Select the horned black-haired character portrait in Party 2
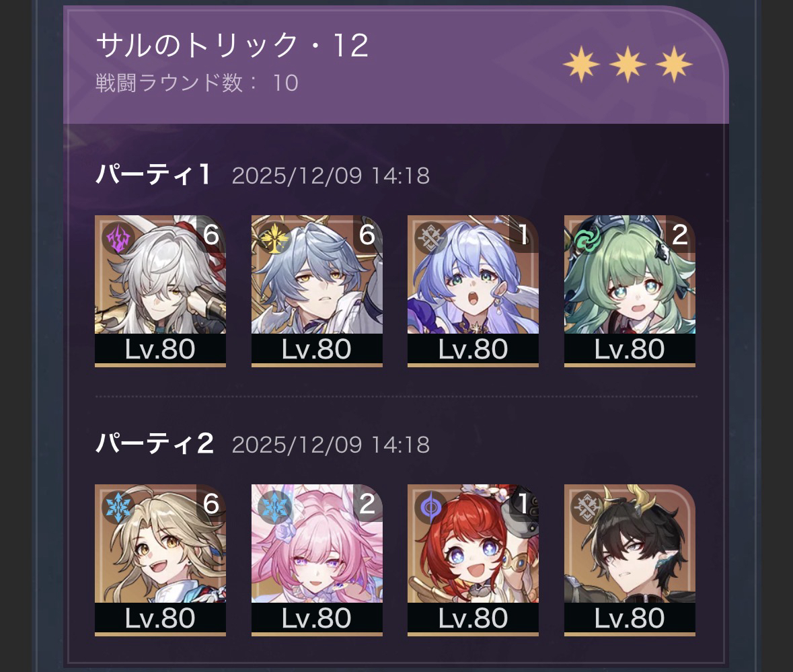The height and width of the screenshot is (672, 793). tap(630, 560)
